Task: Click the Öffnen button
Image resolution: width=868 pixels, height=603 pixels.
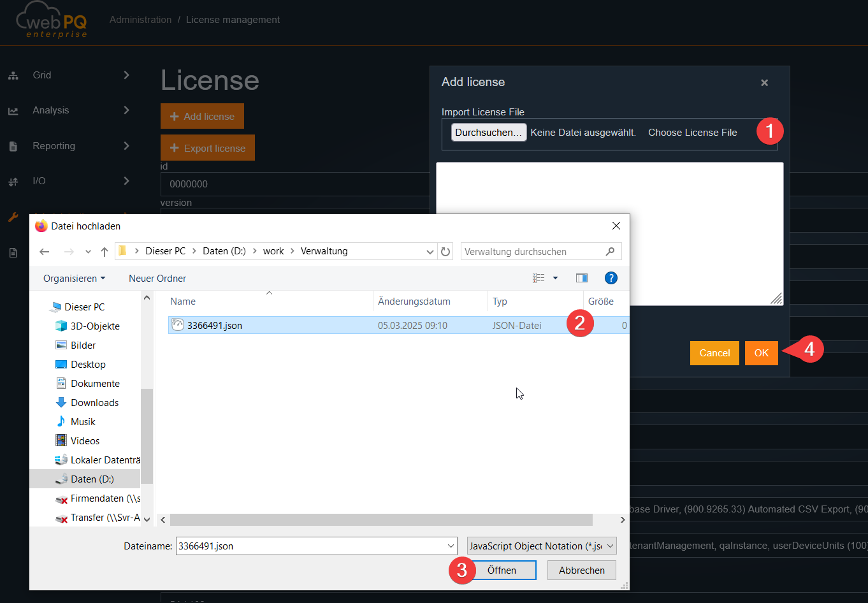Action: (502, 570)
